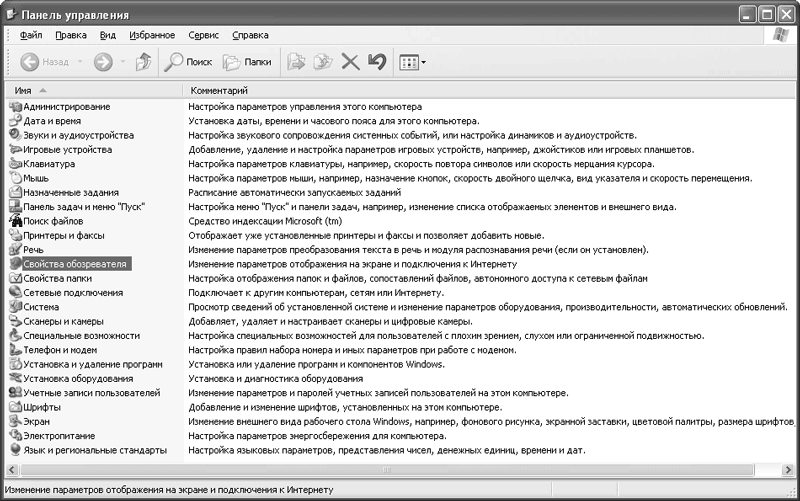This screenshot has width=800, height=501.
Task: Click the Back (Назад) arrow icon
Action: [x=30, y=62]
